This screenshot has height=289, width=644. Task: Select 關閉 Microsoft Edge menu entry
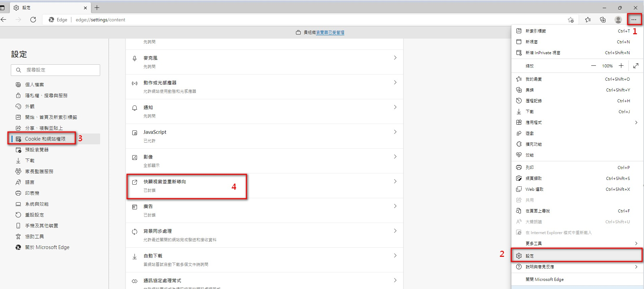(577, 279)
